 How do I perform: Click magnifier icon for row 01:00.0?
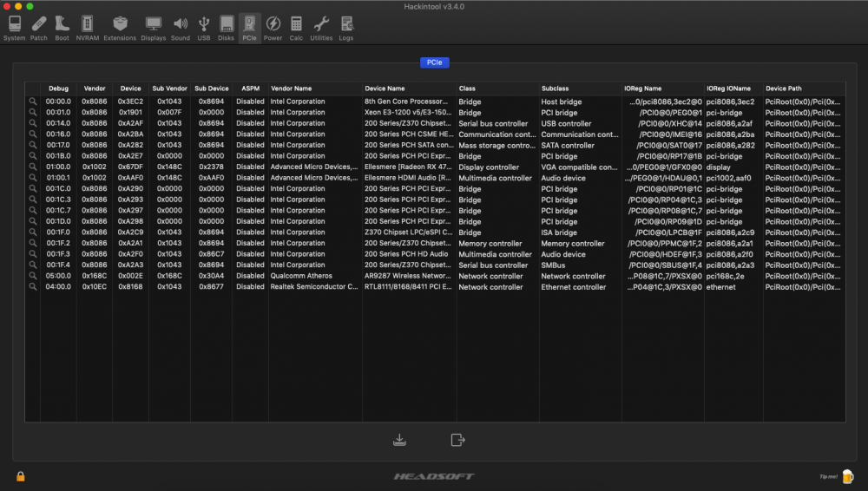pos(33,167)
